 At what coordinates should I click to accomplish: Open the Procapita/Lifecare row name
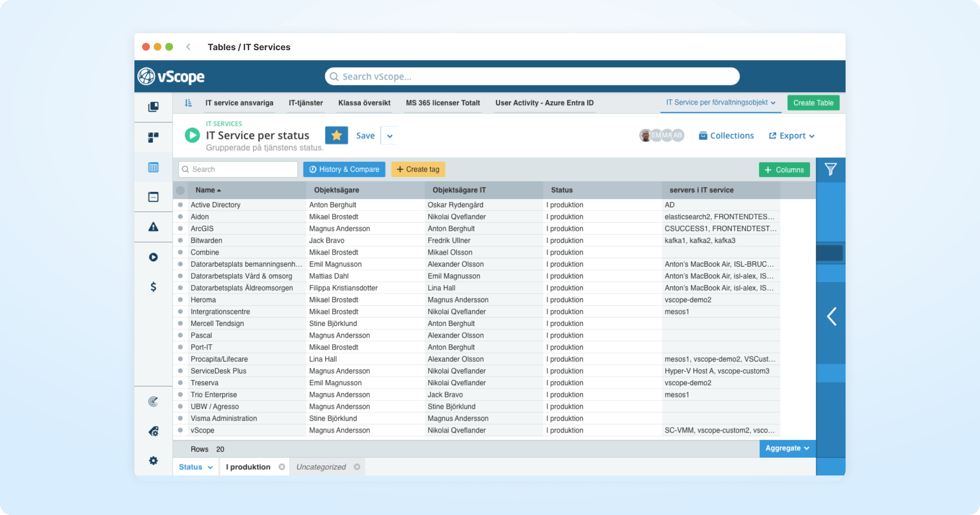(219, 359)
